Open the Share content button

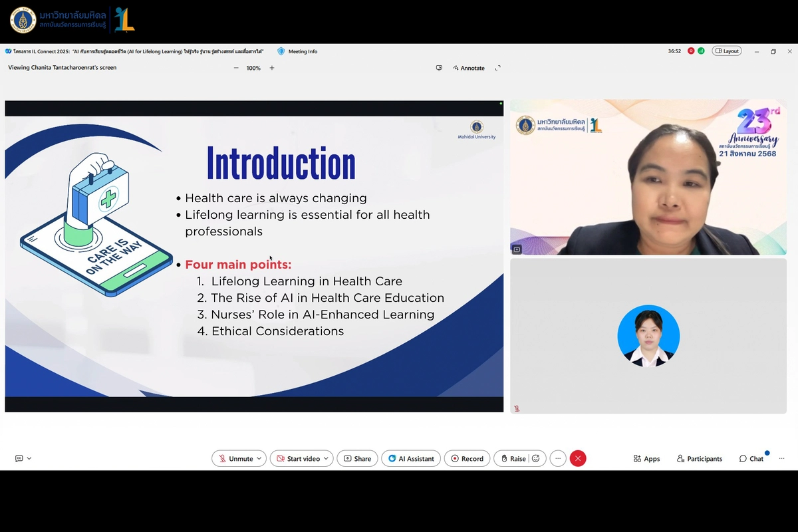[x=357, y=459]
